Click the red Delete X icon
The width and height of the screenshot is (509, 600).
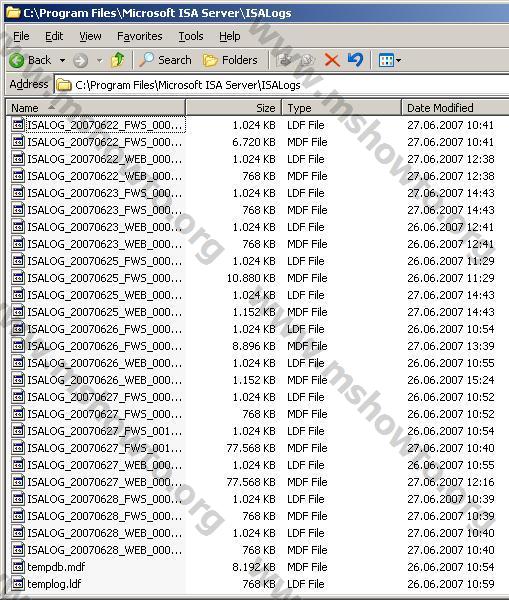pyautogui.click(x=332, y=60)
